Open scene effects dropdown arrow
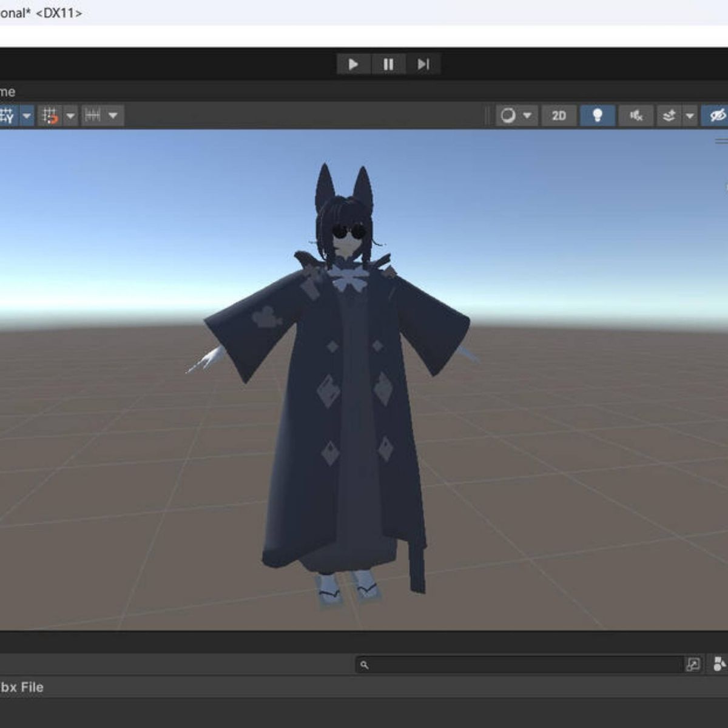This screenshot has width=728, height=728. (690, 115)
